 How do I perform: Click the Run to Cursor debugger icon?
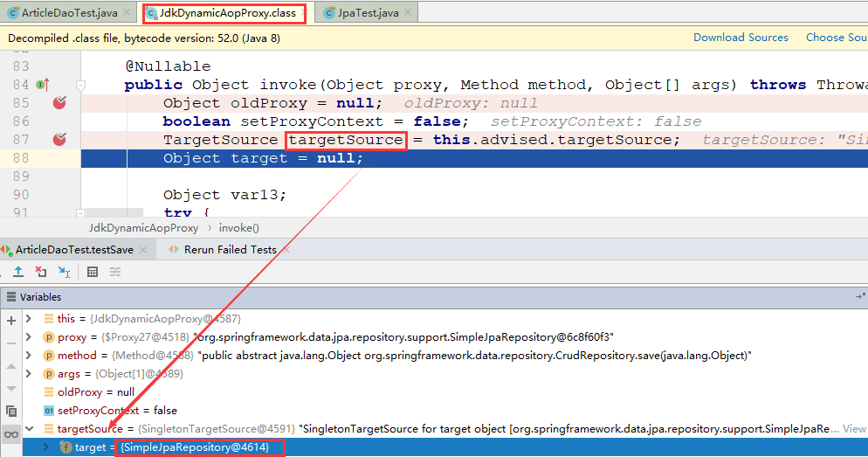(x=65, y=272)
